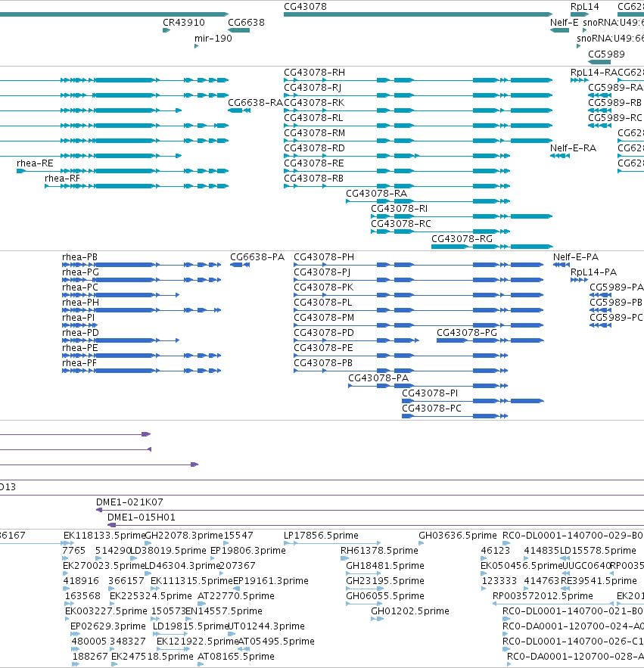644x668 pixels.
Task: Click protein CG43078-PA
Action: [x=378, y=378]
